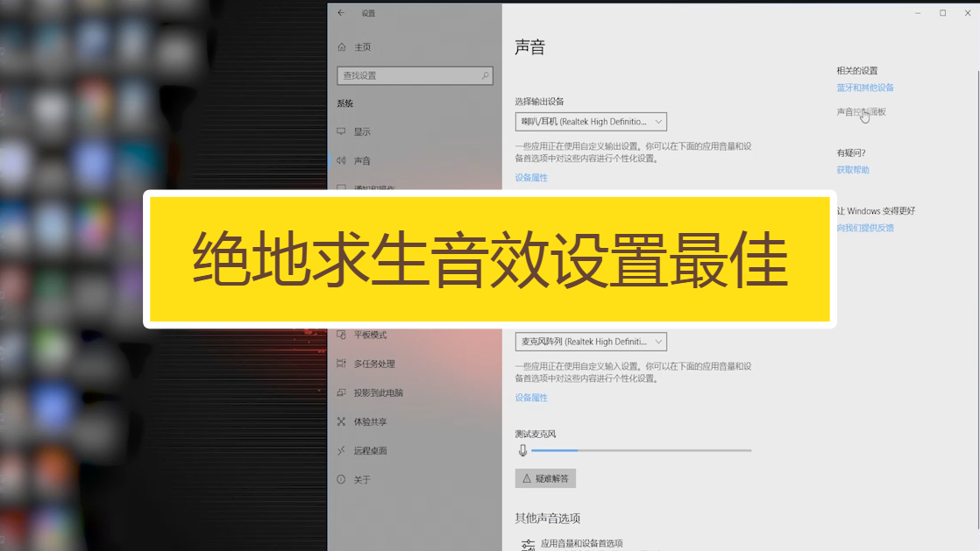Open 向我们提供反馈 link

click(x=865, y=228)
